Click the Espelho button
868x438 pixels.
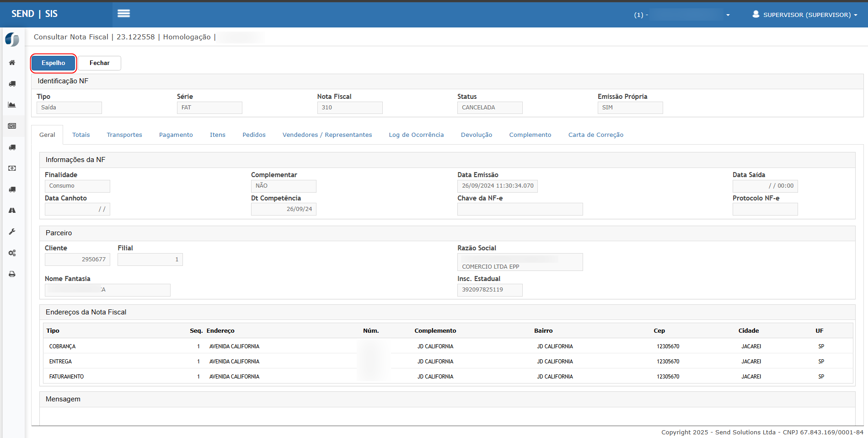pyautogui.click(x=54, y=63)
